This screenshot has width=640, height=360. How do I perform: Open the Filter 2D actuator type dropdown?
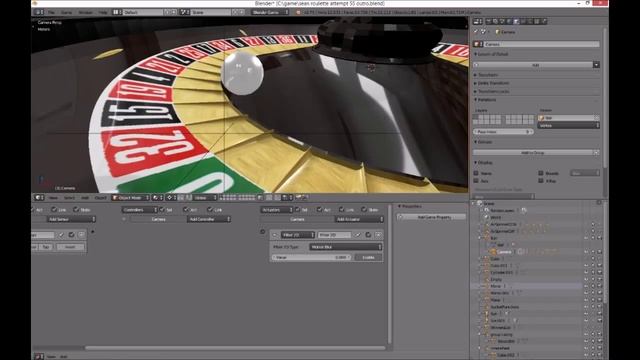(x=298, y=235)
